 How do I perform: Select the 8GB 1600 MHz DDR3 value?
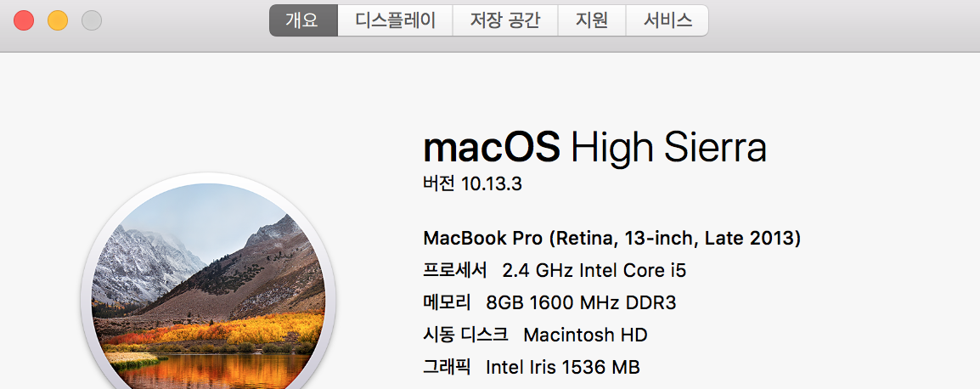(581, 302)
